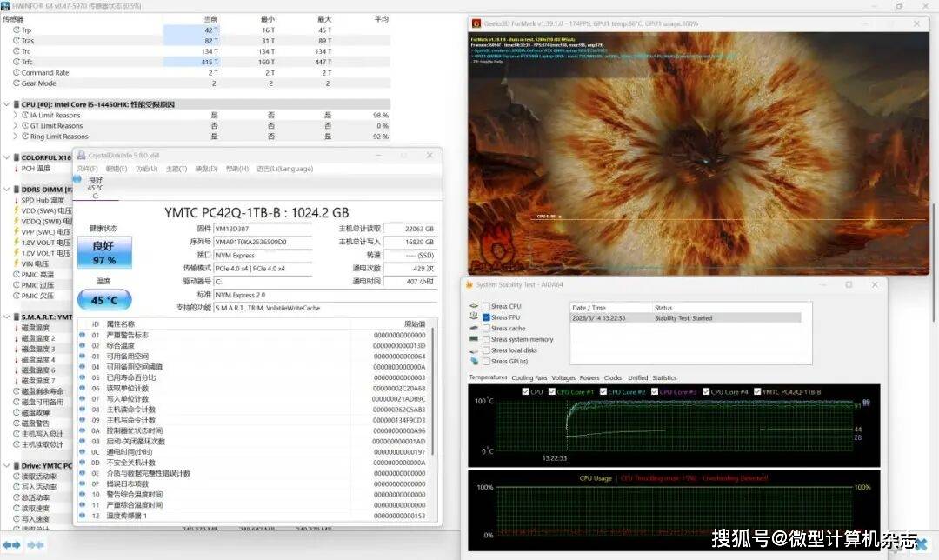The height and width of the screenshot is (560, 939).
Task: Tick the Stress CPU checkbox in AIDA64
Action: pyautogui.click(x=486, y=306)
